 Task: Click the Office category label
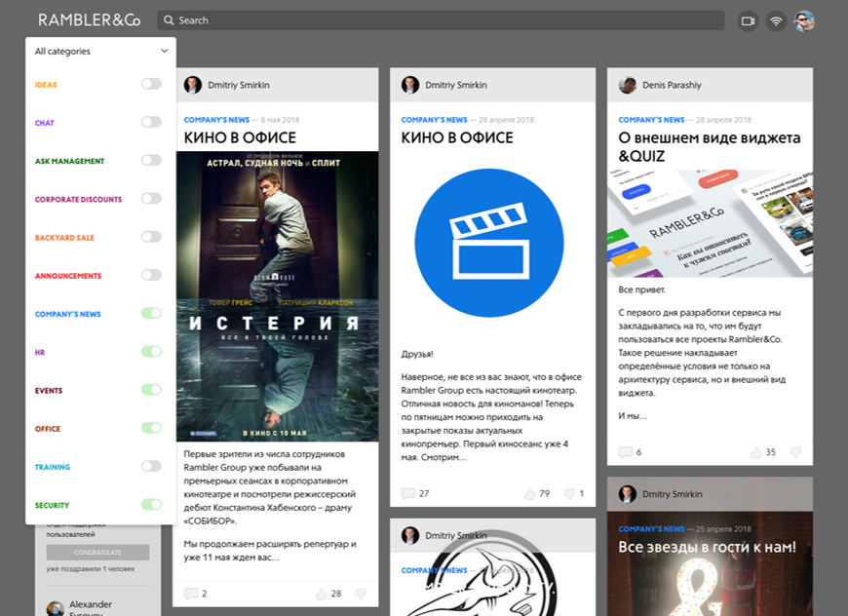[48, 429]
